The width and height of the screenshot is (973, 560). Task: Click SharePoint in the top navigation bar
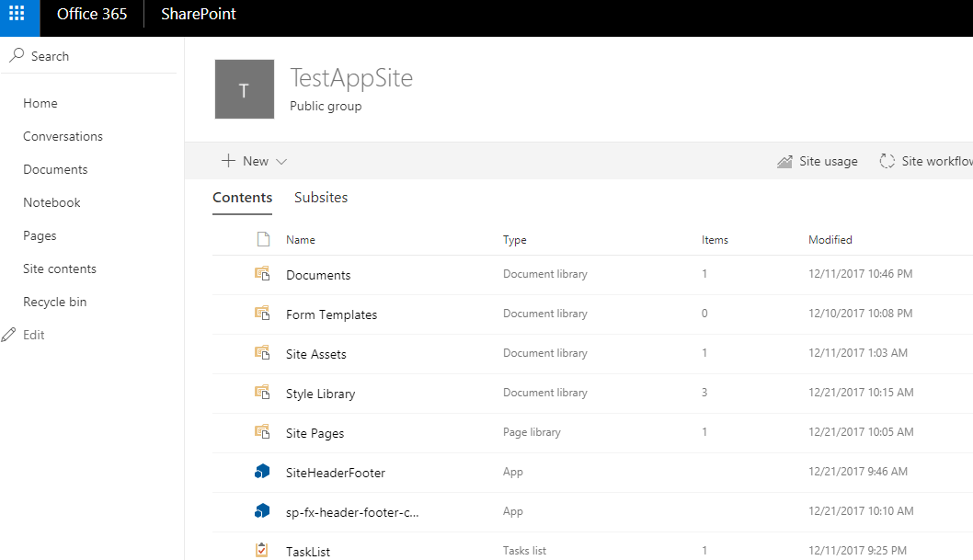198,14
